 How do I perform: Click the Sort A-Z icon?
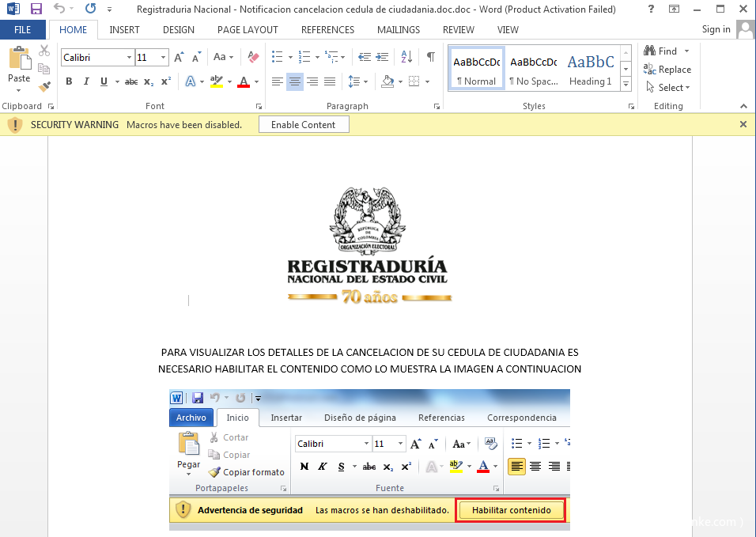point(406,57)
